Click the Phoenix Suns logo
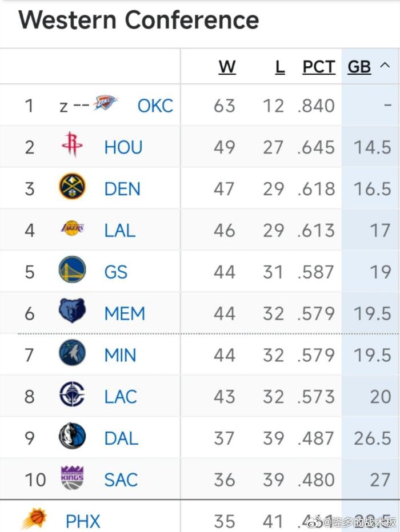 point(34,518)
